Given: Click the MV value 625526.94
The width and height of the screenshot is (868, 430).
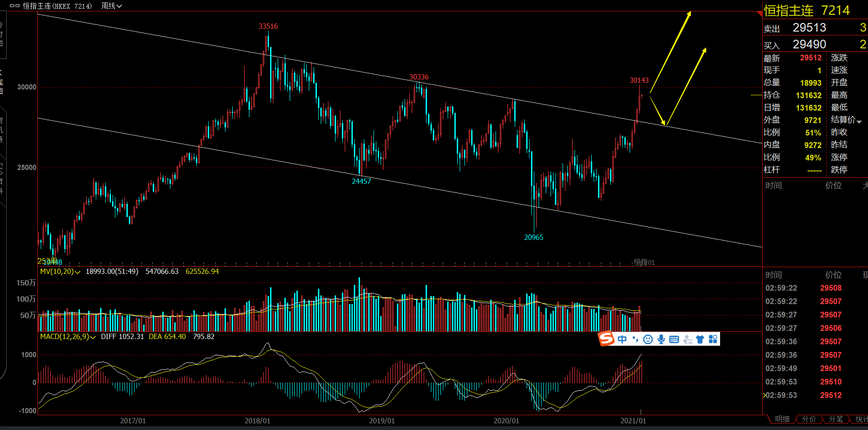Looking at the screenshot, I should (x=202, y=272).
